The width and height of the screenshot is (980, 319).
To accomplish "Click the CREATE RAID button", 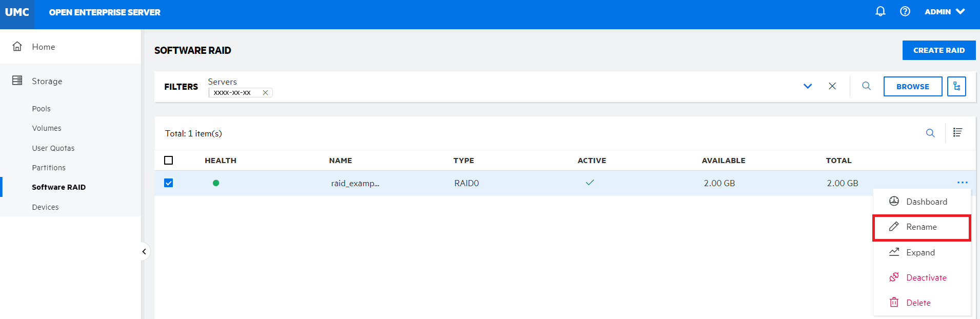I will pyautogui.click(x=938, y=50).
